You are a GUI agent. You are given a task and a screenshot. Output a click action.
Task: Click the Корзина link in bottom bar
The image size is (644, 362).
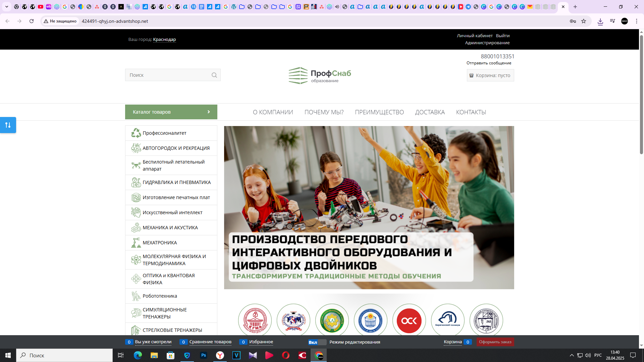coord(453,342)
